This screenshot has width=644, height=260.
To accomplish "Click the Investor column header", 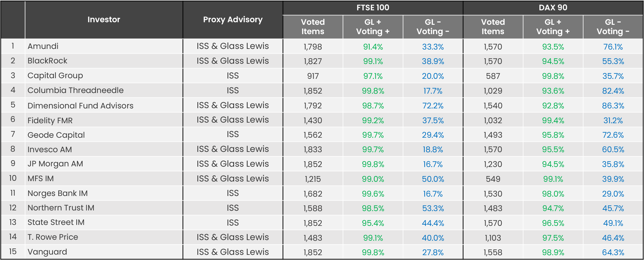I will point(104,20).
